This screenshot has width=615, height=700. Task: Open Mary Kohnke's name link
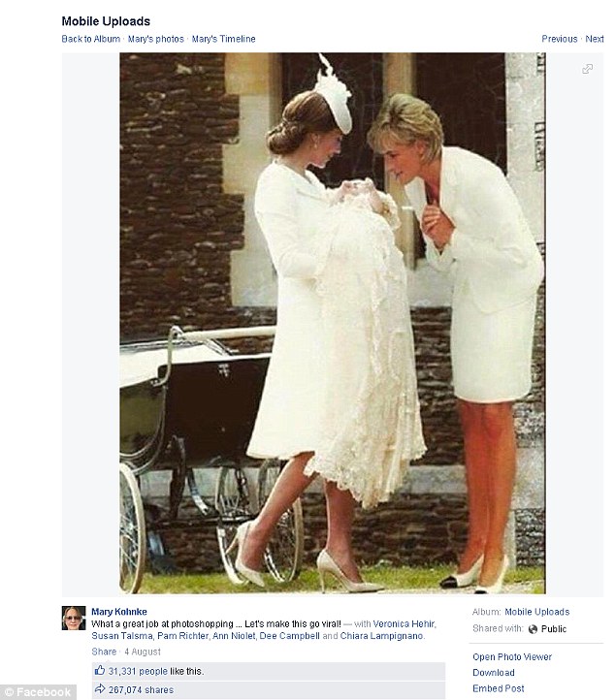(118, 612)
